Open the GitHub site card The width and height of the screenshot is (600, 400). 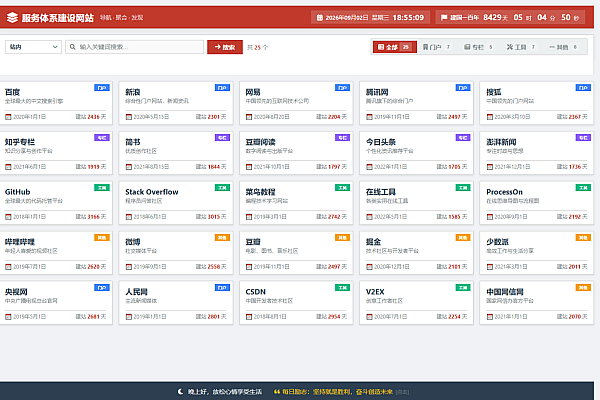56,203
